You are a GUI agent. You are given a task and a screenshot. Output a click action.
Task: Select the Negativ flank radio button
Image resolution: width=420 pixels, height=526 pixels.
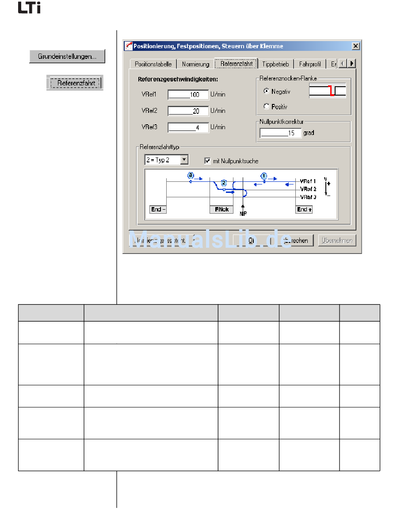point(267,91)
